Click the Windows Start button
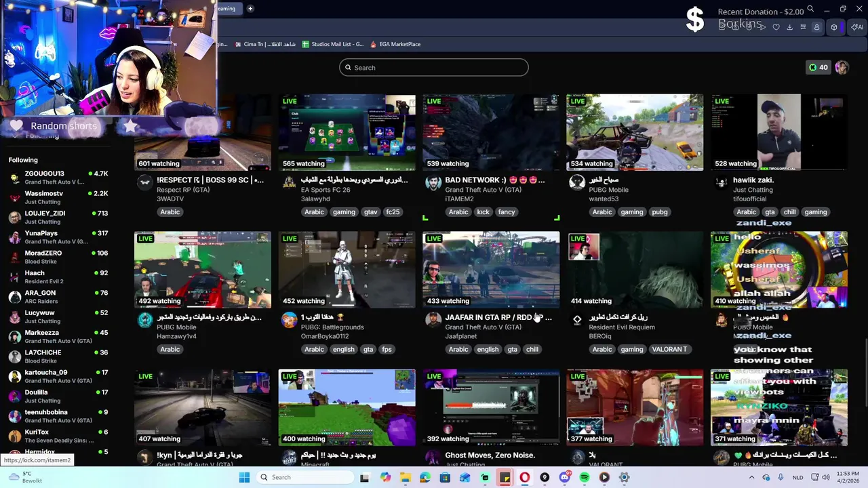This screenshot has width=868, height=488. [x=244, y=477]
